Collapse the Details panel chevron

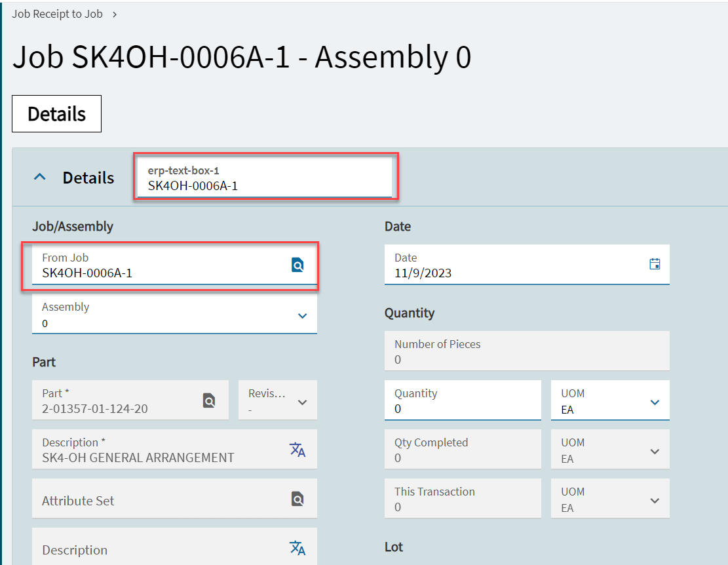(x=40, y=178)
